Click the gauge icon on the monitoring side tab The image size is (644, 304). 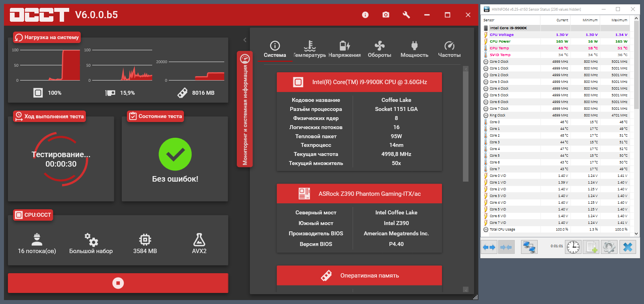pyautogui.click(x=245, y=59)
